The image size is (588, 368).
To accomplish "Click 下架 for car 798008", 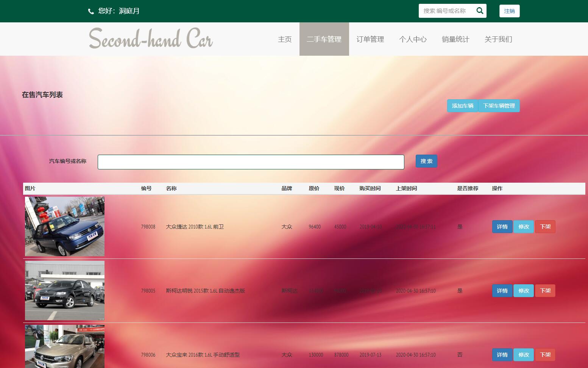I will click(545, 227).
